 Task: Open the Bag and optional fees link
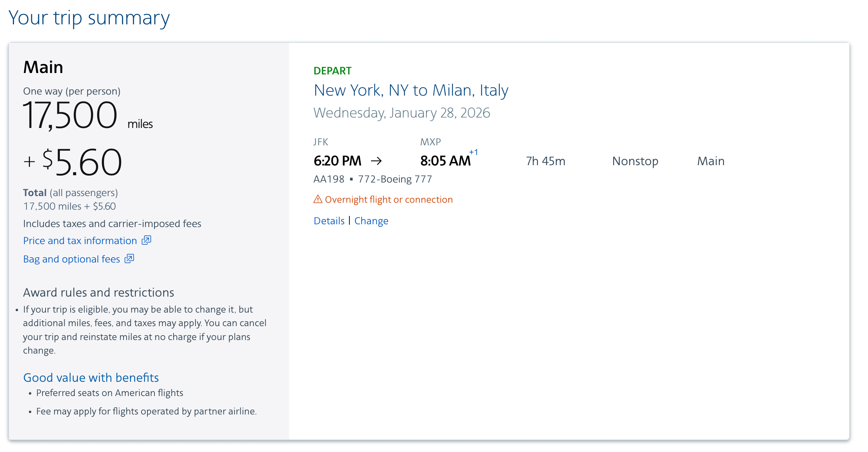pyautogui.click(x=72, y=259)
